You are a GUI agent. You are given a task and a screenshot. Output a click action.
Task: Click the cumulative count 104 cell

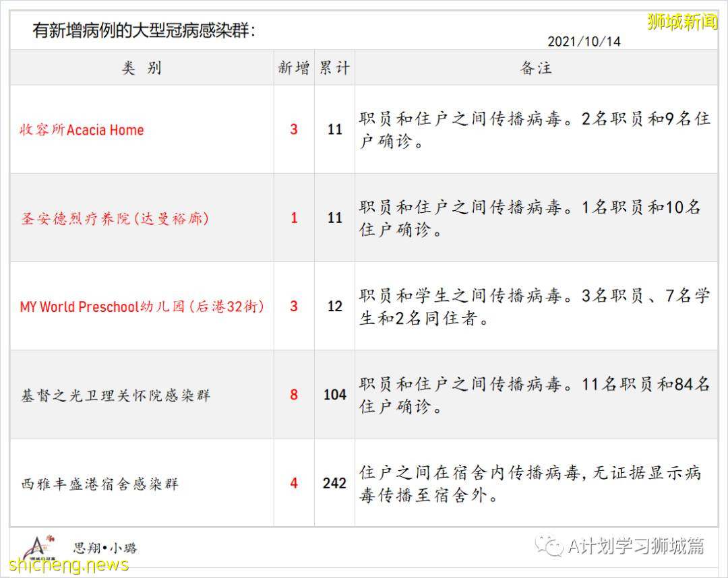(334, 395)
